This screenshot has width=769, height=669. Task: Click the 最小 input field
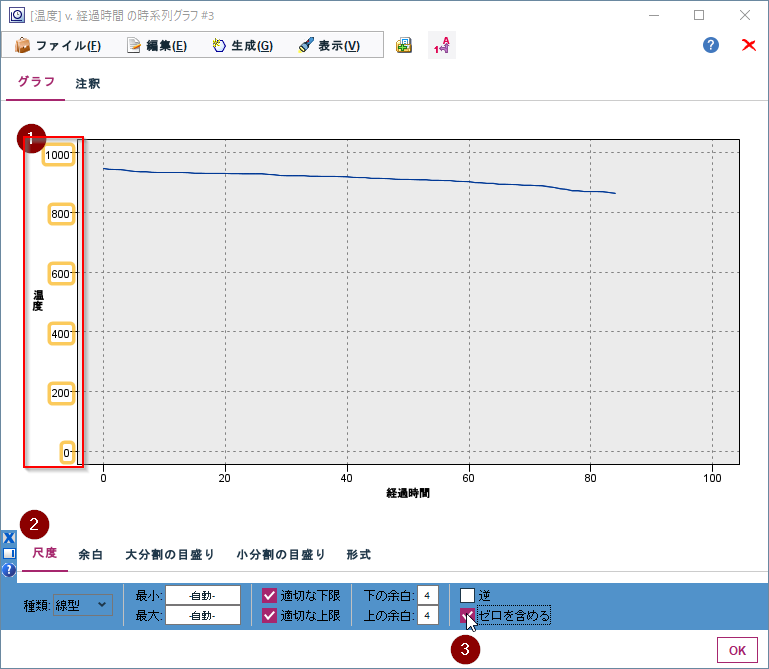click(203, 595)
